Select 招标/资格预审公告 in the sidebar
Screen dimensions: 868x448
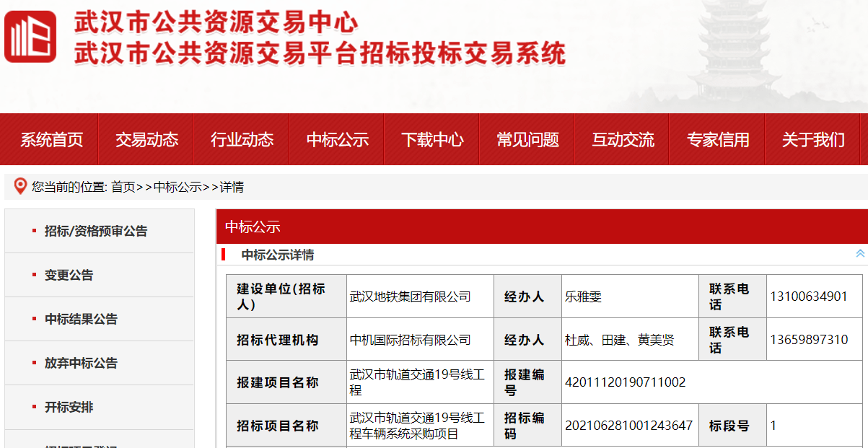point(100,231)
